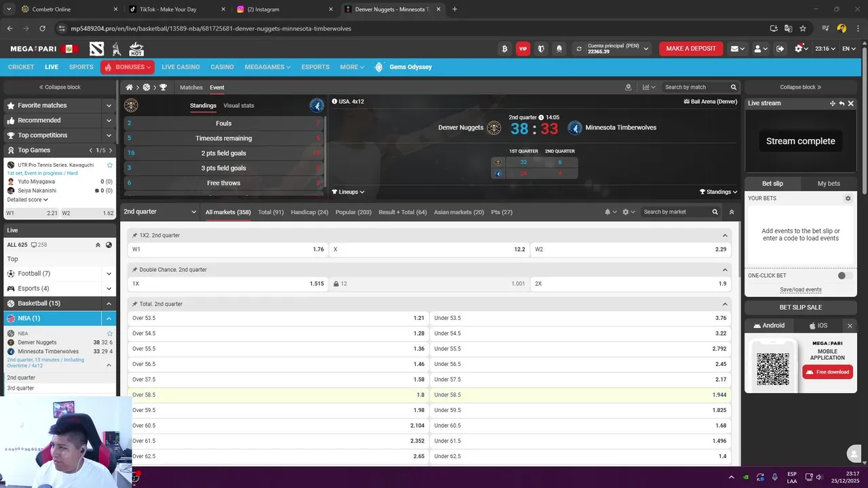Open the account balance dropdown
The height and width of the screenshot is (488, 868).
pos(646,49)
